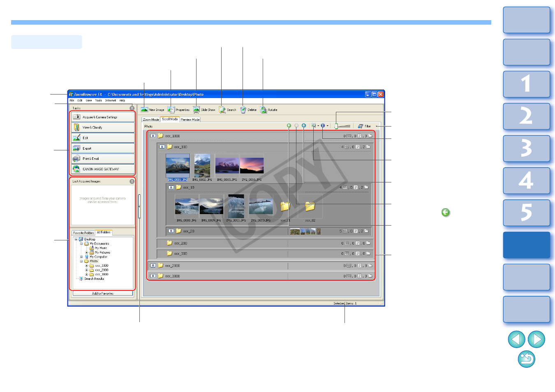
Task: Select thumbnail IMG_0011.JPG
Action: (x=236, y=206)
